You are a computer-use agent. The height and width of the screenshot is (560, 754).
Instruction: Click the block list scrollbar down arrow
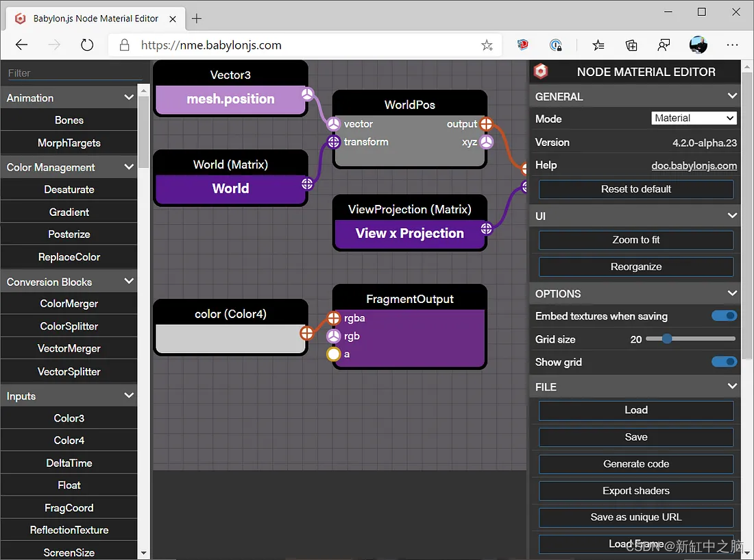tap(143, 553)
